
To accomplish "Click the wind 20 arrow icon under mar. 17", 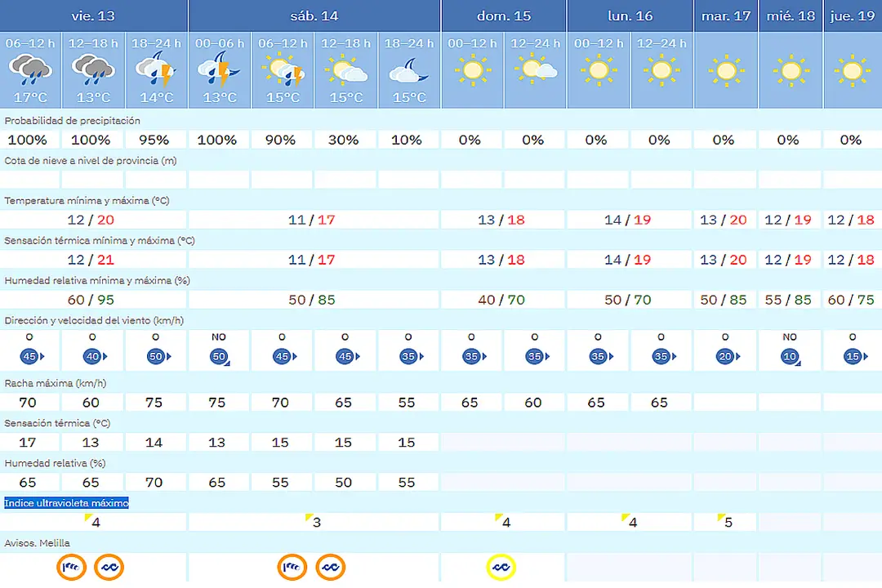I will click(728, 356).
